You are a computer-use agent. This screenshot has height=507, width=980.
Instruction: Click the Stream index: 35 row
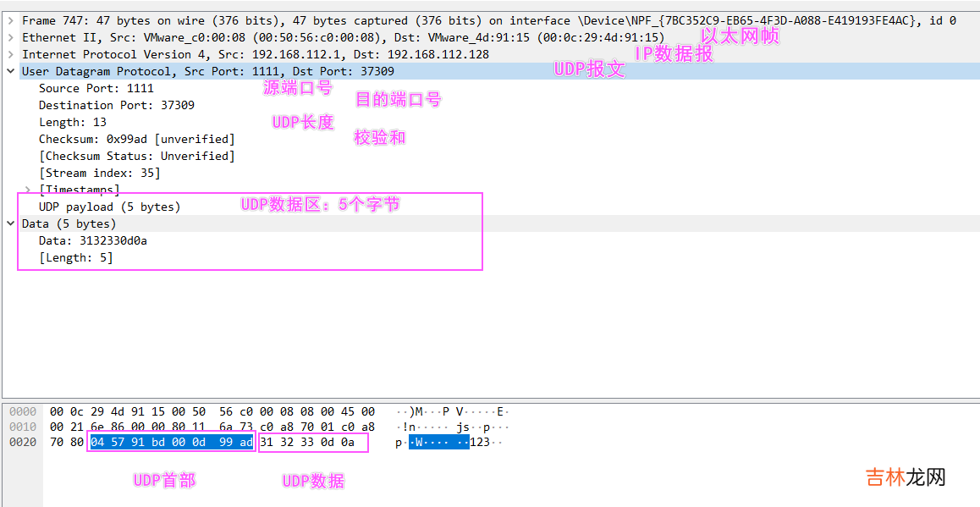coord(99,173)
